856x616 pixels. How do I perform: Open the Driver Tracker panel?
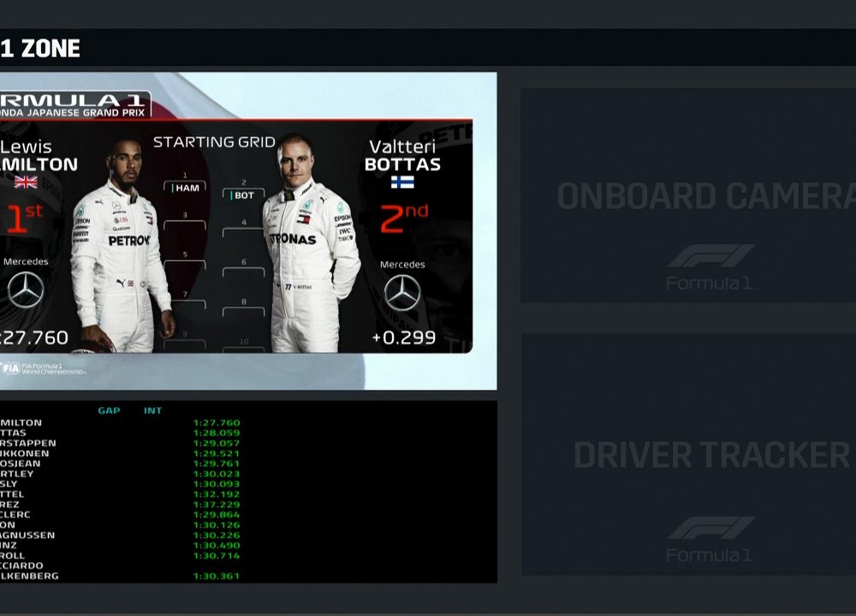(688, 454)
